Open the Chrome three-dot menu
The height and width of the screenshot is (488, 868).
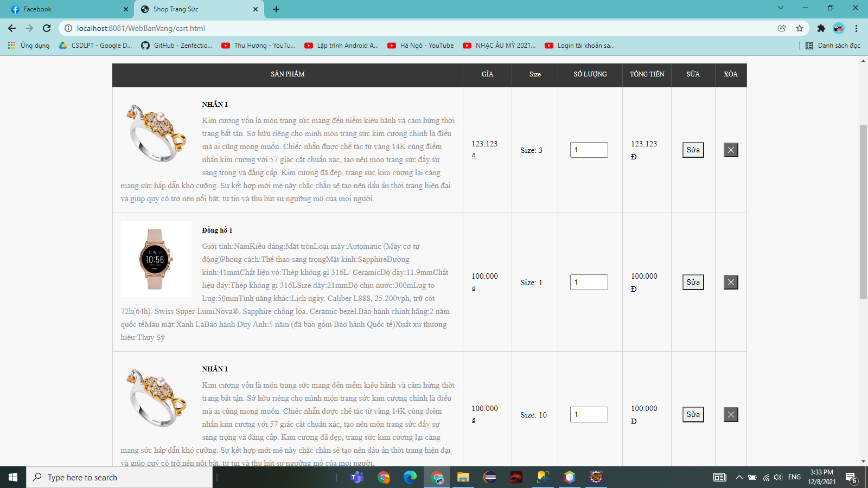[x=857, y=28]
